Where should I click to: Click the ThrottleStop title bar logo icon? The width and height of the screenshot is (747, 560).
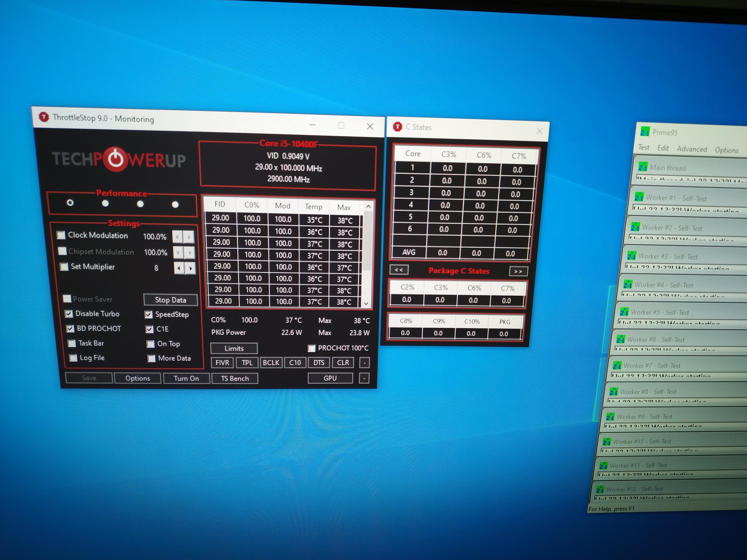click(44, 117)
